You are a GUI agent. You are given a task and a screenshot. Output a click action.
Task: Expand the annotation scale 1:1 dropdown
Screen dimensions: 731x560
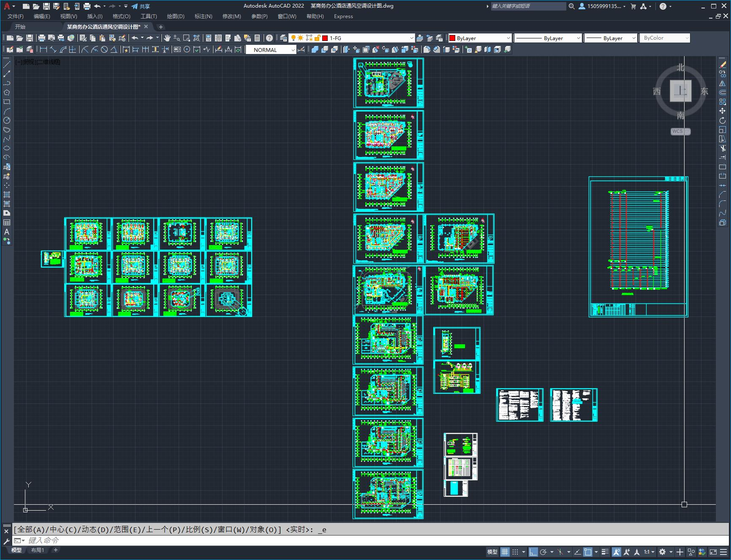click(x=649, y=552)
